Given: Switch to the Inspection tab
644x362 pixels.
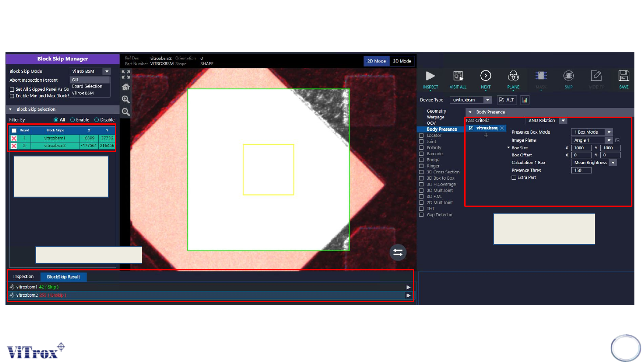Looking at the screenshot, I should [x=23, y=277].
